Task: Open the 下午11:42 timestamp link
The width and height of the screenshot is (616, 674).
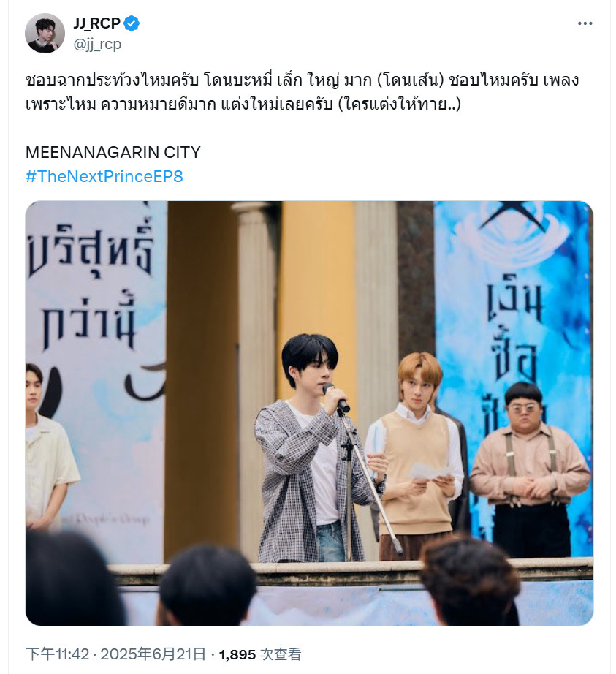Action: coord(57,654)
